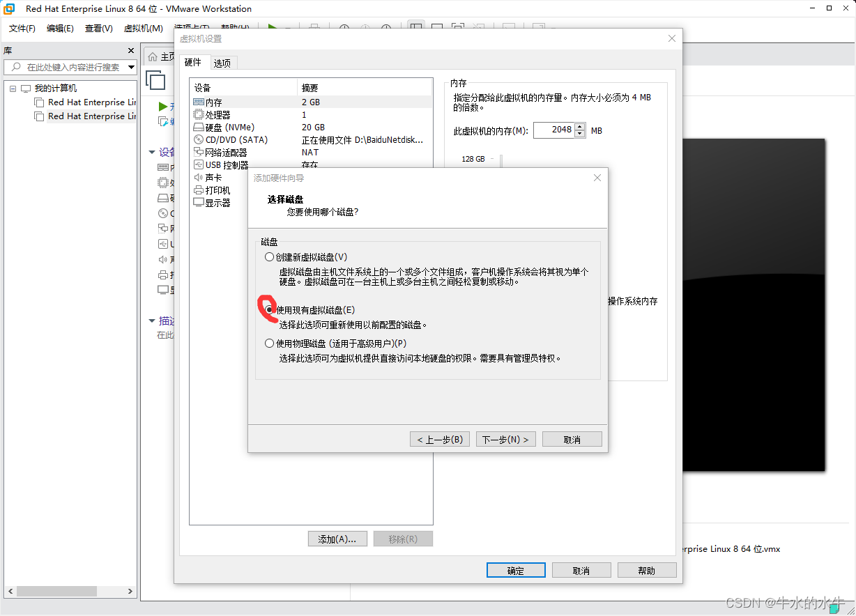Image resolution: width=856 pixels, height=616 pixels.
Task: Open the 虚拟机(M) menu
Action: click(x=143, y=29)
